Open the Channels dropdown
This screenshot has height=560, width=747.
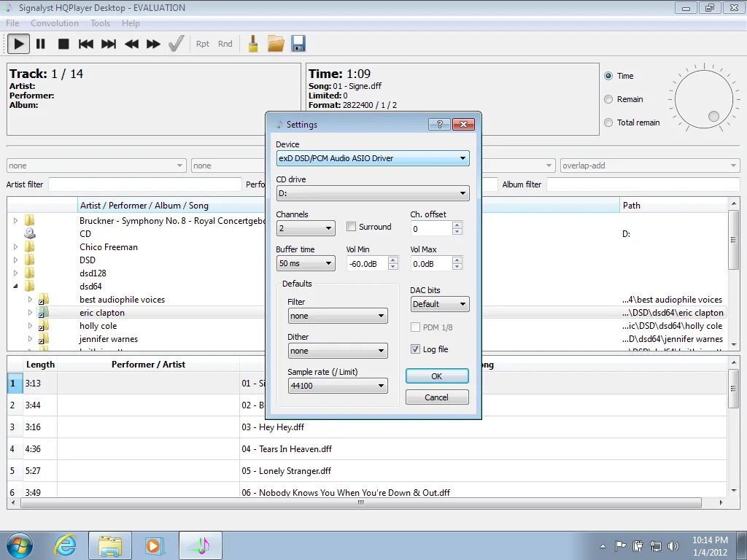306,228
